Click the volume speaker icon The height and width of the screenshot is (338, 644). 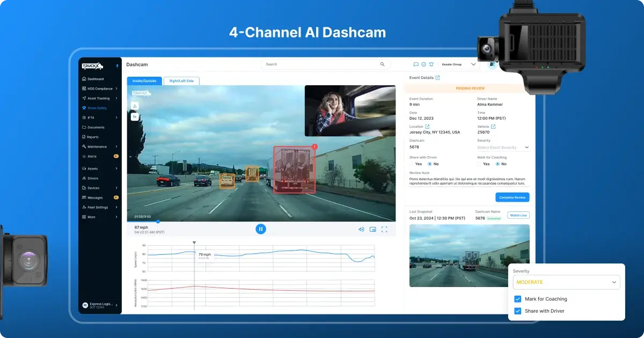pos(361,229)
